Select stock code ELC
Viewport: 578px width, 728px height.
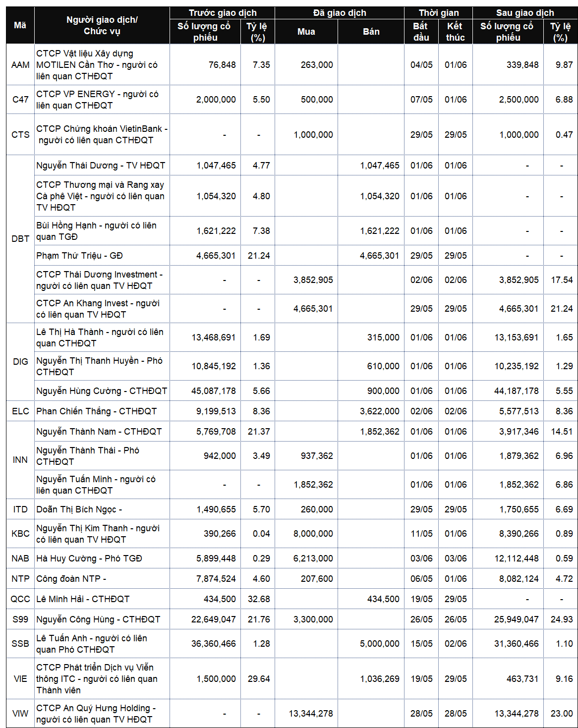(20, 411)
